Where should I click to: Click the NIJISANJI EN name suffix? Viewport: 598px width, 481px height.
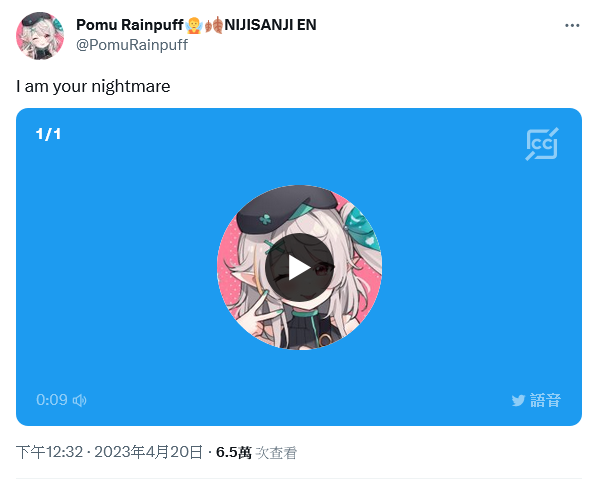[x=270, y=25]
